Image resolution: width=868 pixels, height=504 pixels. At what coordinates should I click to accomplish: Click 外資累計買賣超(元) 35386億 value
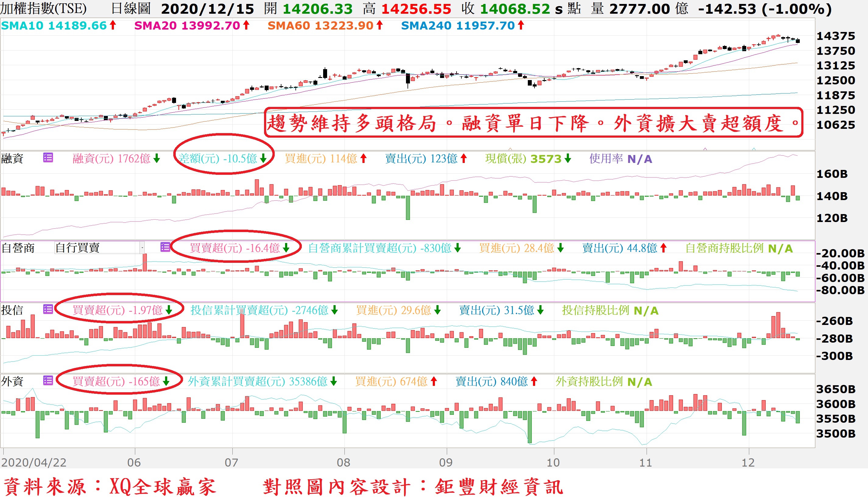click(x=258, y=381)
